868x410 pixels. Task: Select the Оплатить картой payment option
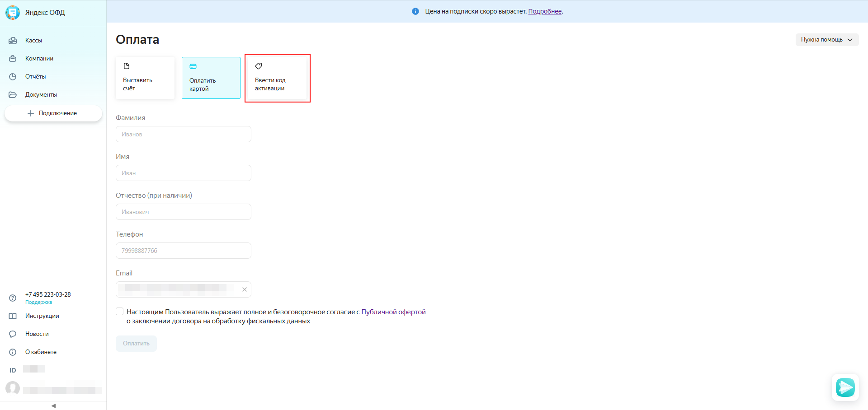pos(211,78)
